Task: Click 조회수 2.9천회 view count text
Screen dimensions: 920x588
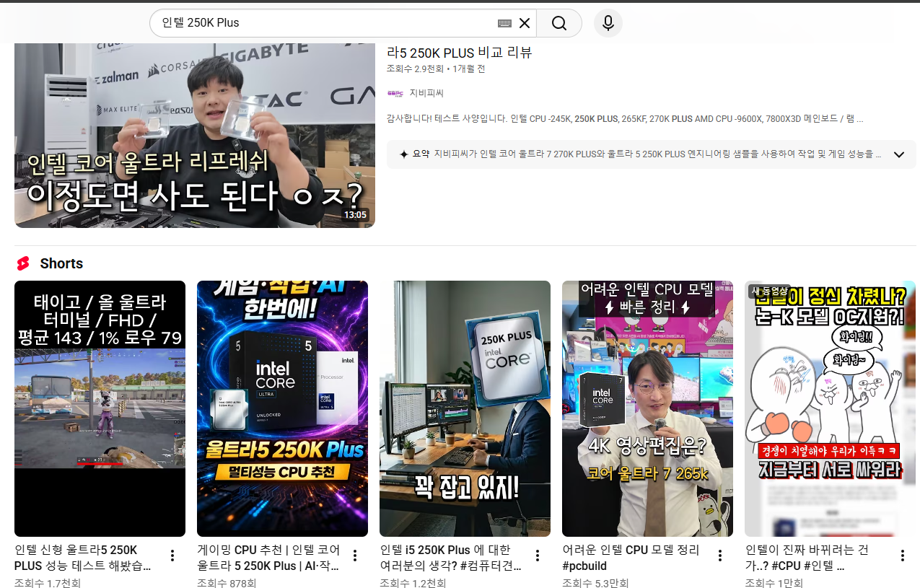Action: 415,69
